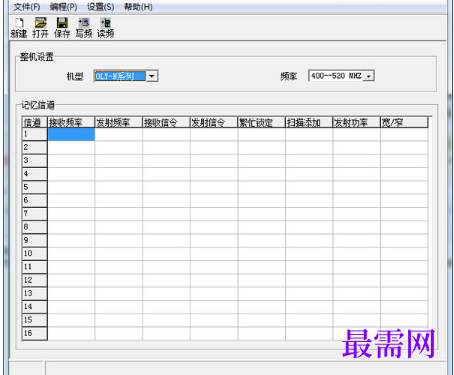Click 发射信令 cell in channel 3 row
Image resolution: width=454 pixels, height=375 pixels.
click(x=214, y=161)
